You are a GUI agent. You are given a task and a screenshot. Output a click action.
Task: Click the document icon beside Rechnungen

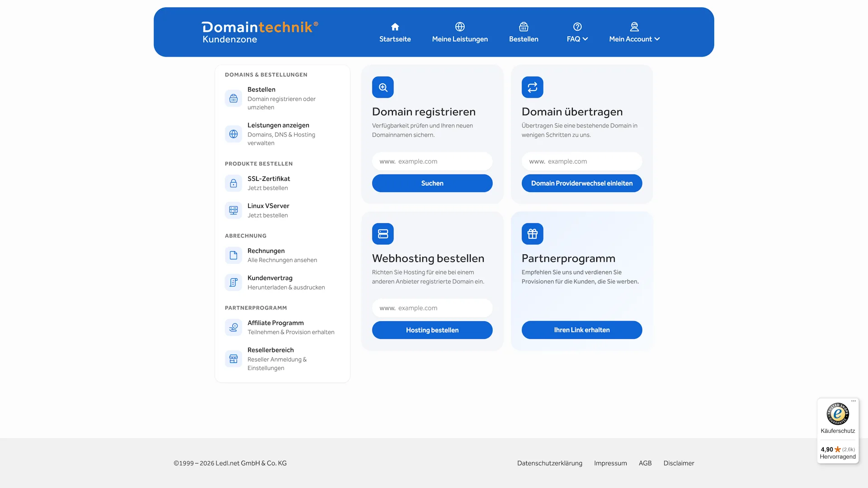pos(233,255)
